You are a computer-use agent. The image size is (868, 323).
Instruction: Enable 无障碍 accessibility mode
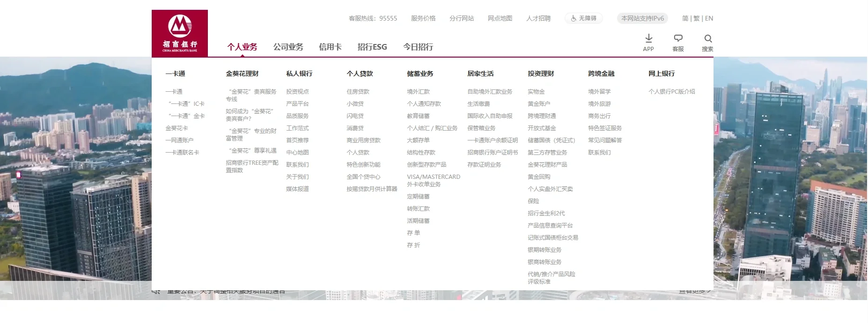[x=583, y=18]
